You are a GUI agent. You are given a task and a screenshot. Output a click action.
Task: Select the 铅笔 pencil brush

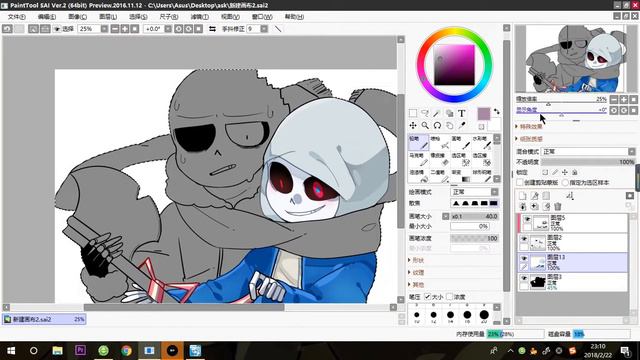418,142
